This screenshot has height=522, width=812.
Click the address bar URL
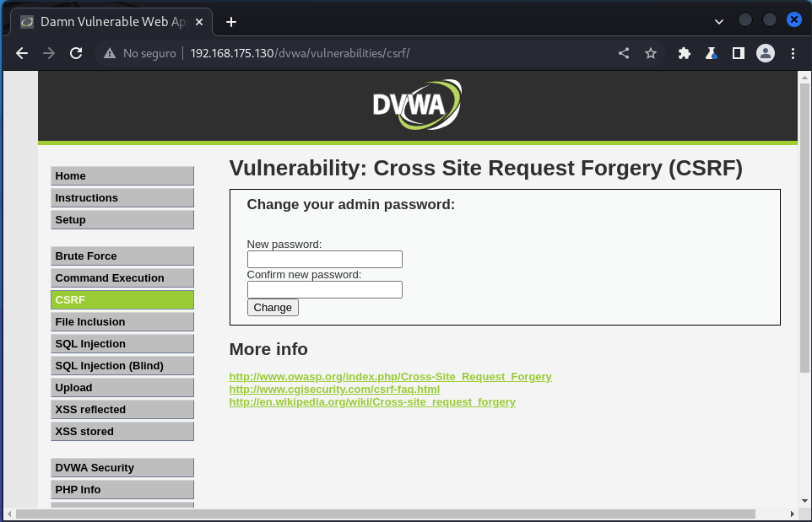[300, 53]
